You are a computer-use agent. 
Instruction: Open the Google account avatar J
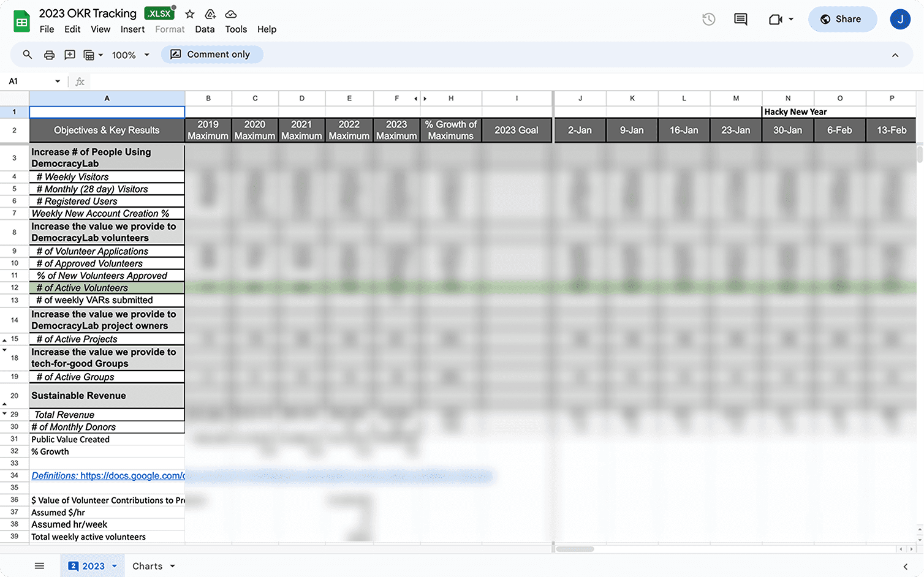tap(900, 19)
